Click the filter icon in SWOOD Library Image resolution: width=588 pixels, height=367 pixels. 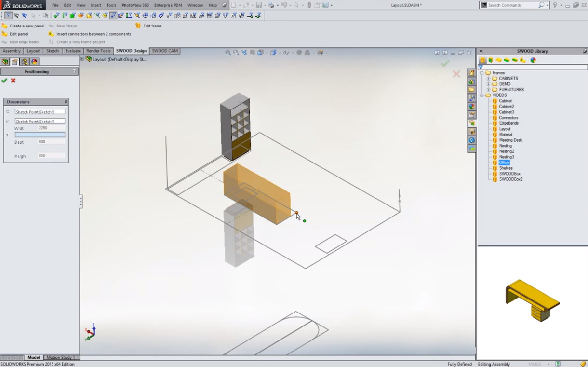[x=481, y=67]
